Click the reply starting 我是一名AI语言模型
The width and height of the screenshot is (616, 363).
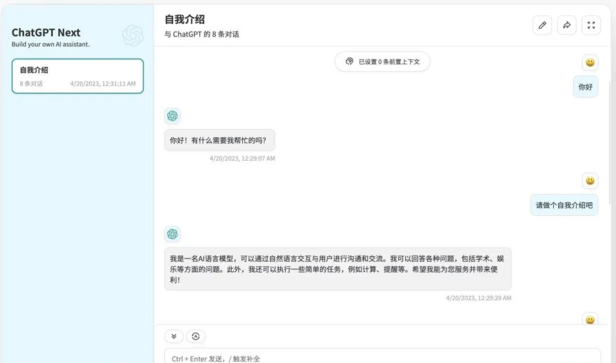coord(338,269)
